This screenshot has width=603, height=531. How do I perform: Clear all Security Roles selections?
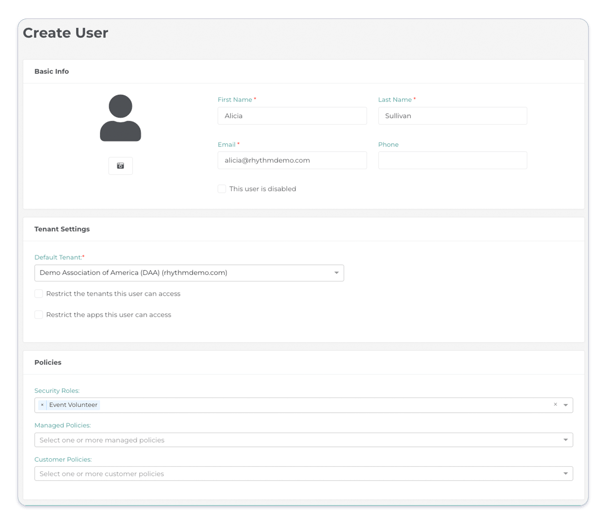pos(555,404)
